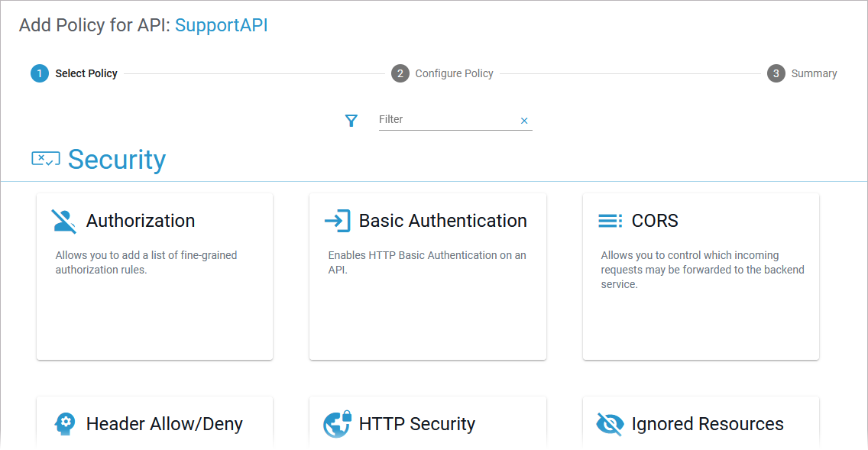This screenshot has width=868, height=450.
Task: Click the Security section icon
Action: coord(46,159)
